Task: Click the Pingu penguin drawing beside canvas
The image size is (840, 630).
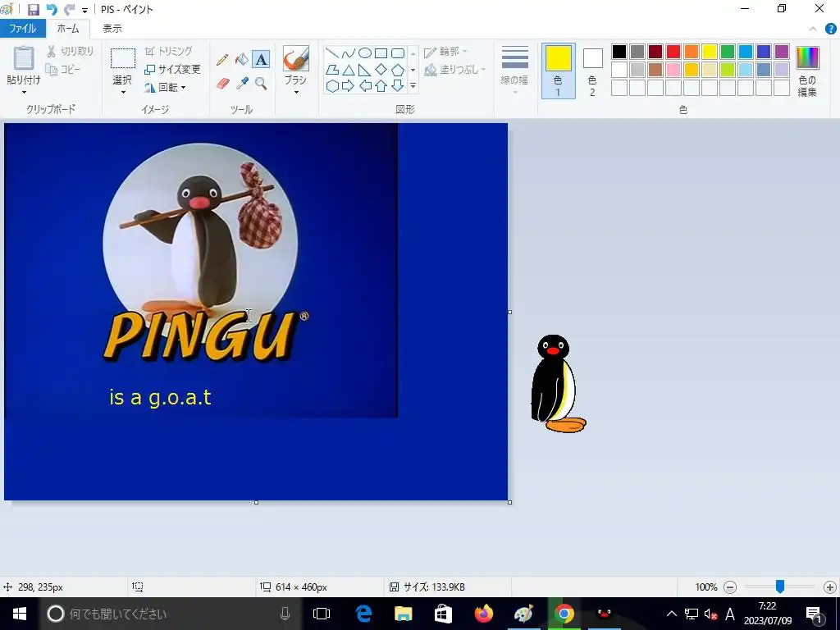Action: (x=558, y=384)
